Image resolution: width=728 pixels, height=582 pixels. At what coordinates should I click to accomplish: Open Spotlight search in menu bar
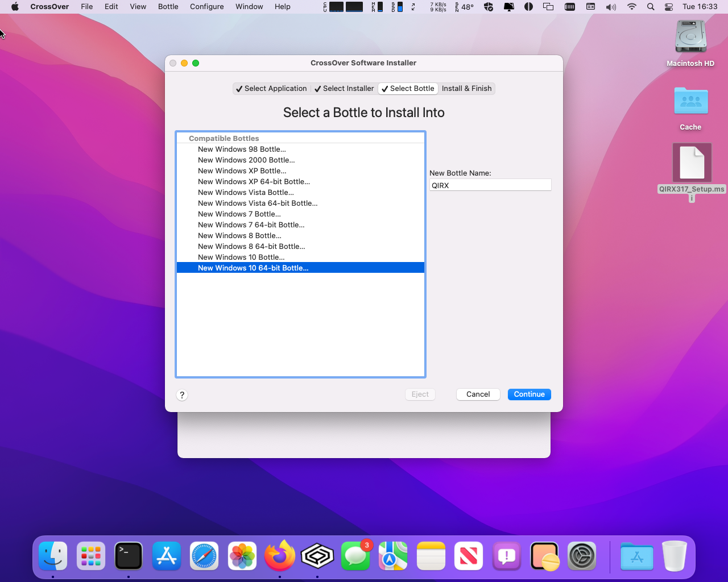[x=651, y=7]
